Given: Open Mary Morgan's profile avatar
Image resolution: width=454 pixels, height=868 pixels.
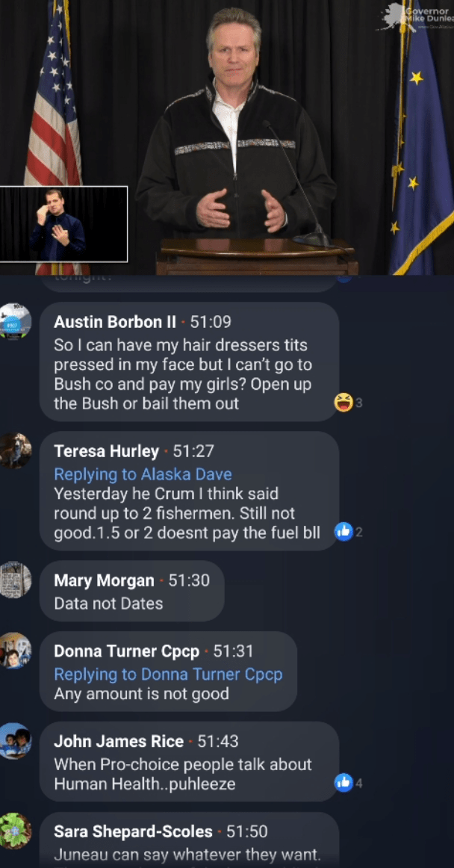Looking at the screenshot, I should [16, 580].
